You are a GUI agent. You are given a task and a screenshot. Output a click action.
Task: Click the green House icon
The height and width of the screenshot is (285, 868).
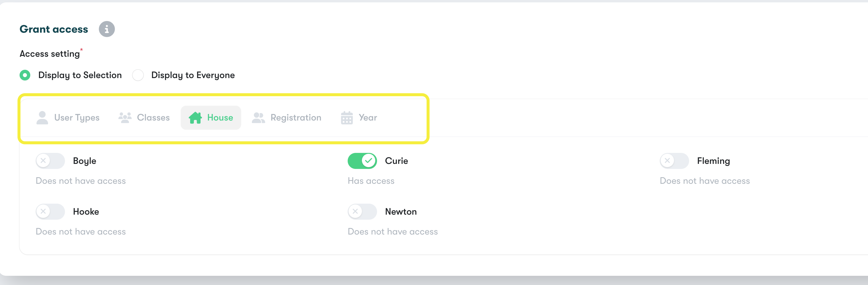195,118
